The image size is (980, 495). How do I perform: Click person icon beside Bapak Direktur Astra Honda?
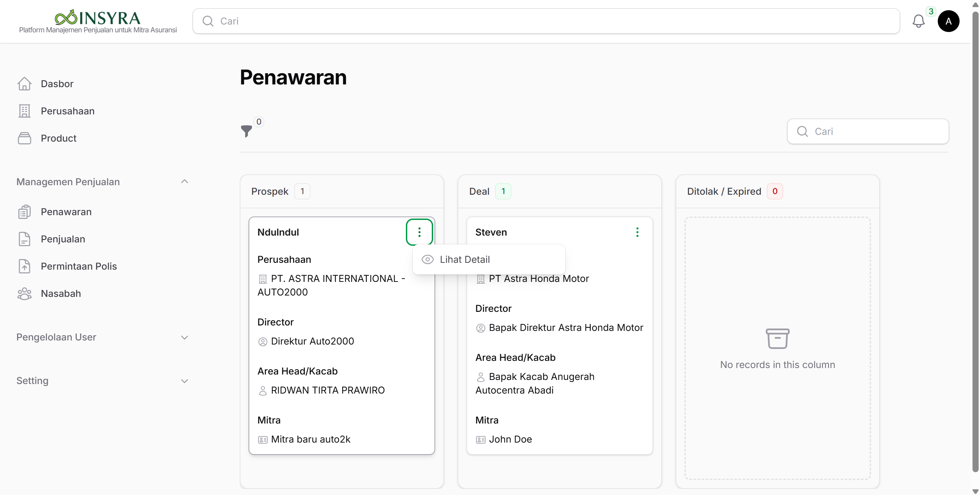(x=480, y=328)
